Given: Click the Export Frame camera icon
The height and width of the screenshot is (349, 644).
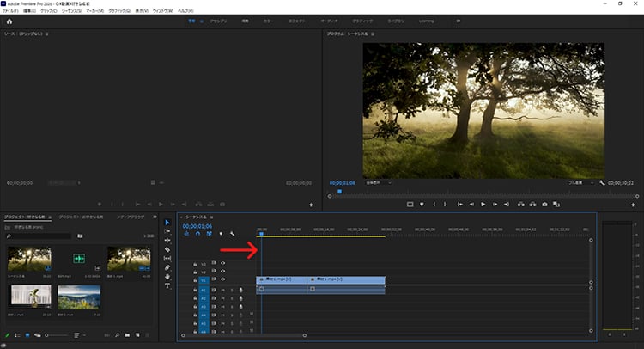Looking at the screenshot, I should [544, 205].
